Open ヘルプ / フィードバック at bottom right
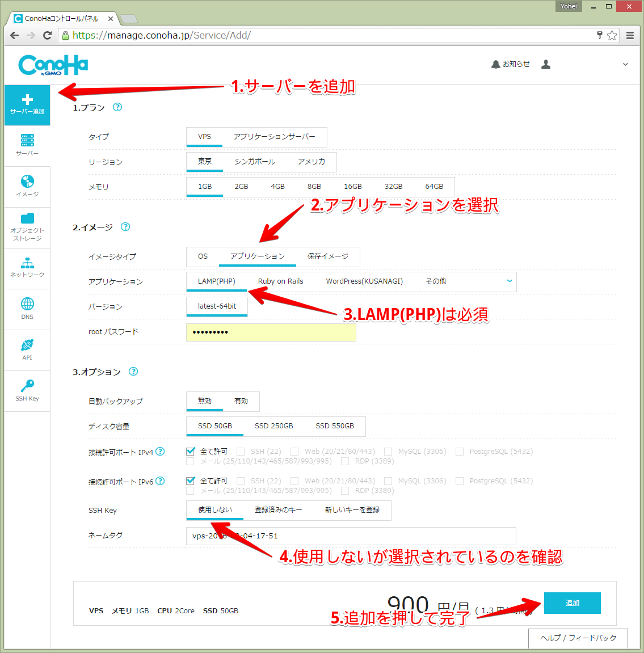The image size is (644, 653). point(578,638)
